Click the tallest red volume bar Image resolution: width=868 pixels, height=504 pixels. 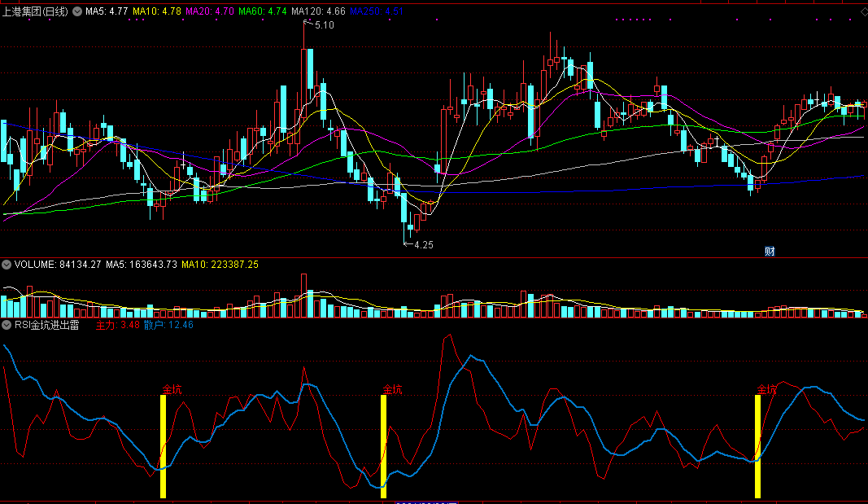point(304,296)
